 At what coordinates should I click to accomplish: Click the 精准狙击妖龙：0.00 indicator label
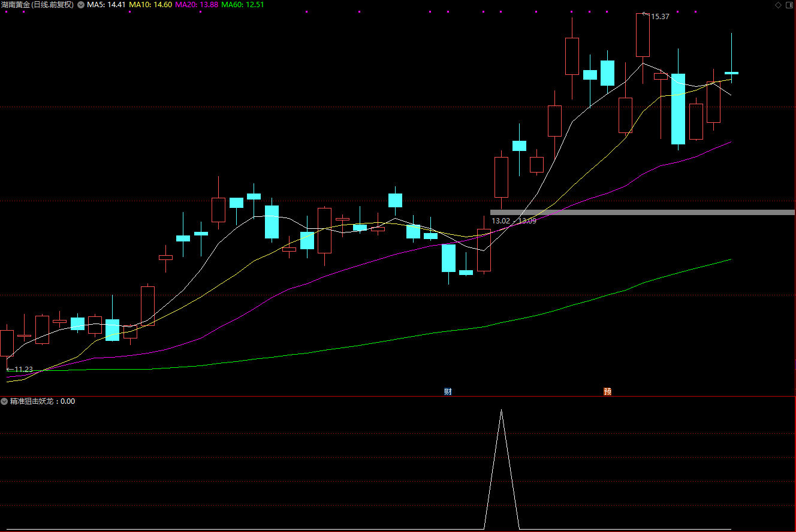point(42,401)
